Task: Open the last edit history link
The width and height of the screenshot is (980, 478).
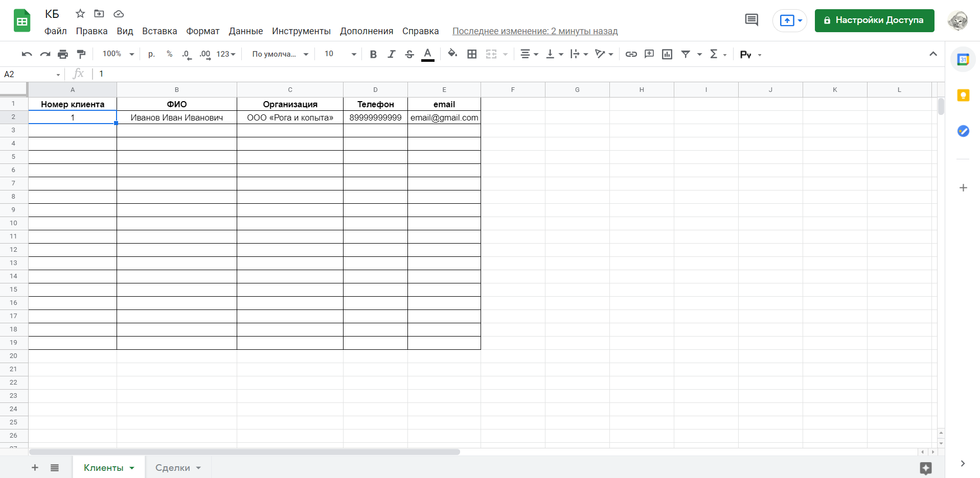Action: pos(535,31)
